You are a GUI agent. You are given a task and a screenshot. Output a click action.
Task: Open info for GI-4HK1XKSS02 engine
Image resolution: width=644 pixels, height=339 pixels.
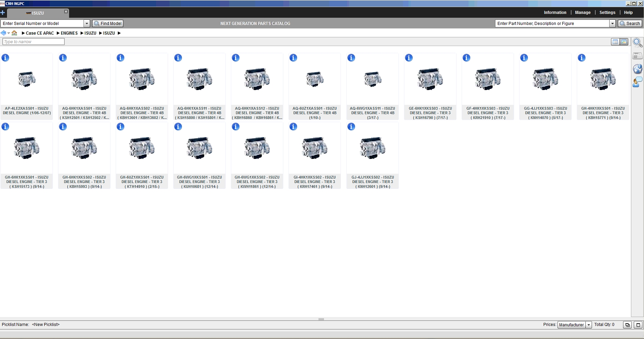(293, 127)
